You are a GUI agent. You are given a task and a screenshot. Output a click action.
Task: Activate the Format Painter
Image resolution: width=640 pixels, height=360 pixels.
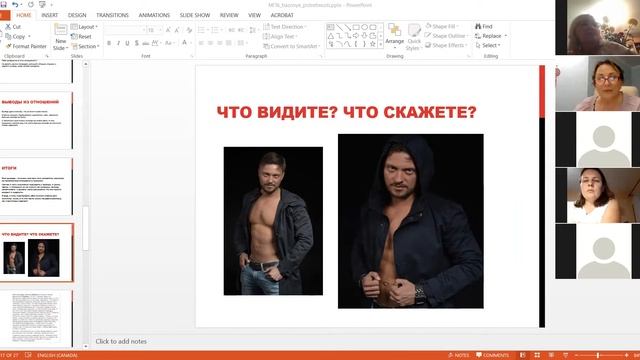[x=26, y=46]
